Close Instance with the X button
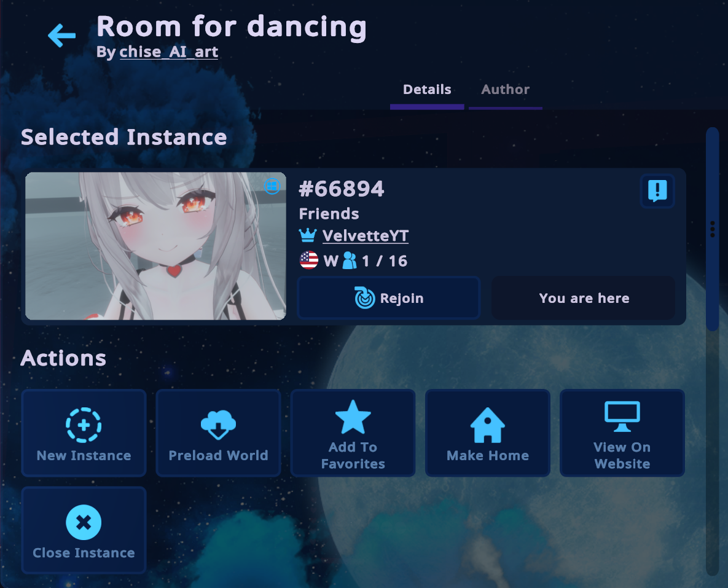728x588 pixels. click(84, 530)
